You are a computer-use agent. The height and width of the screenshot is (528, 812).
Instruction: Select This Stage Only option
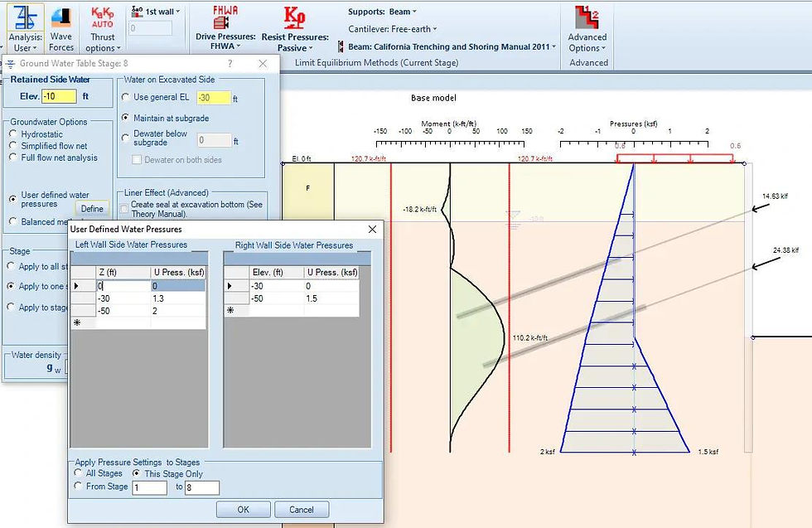136,473
